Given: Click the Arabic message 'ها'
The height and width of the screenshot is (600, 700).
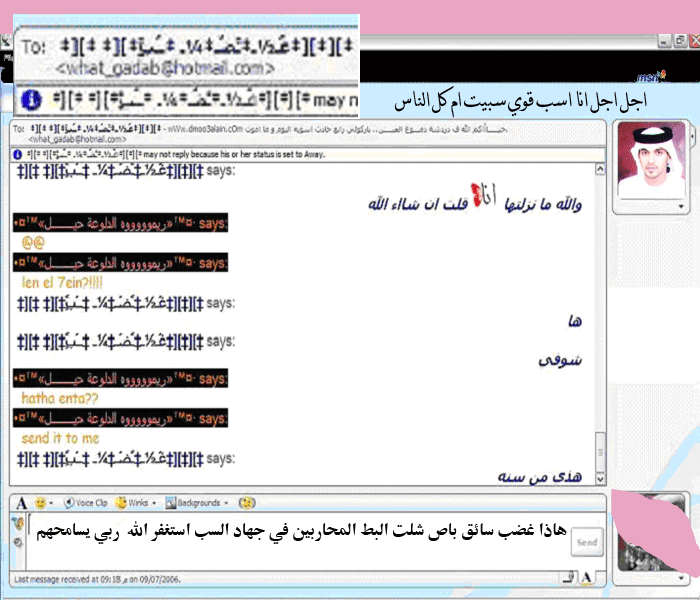Looking at the screenshot, I should 575,321.
